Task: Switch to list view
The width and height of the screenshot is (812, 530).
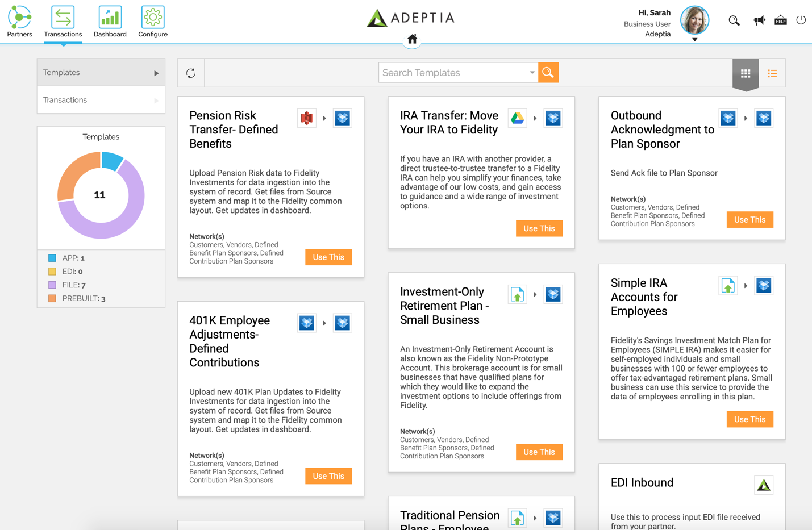Action: coord(772,73)
